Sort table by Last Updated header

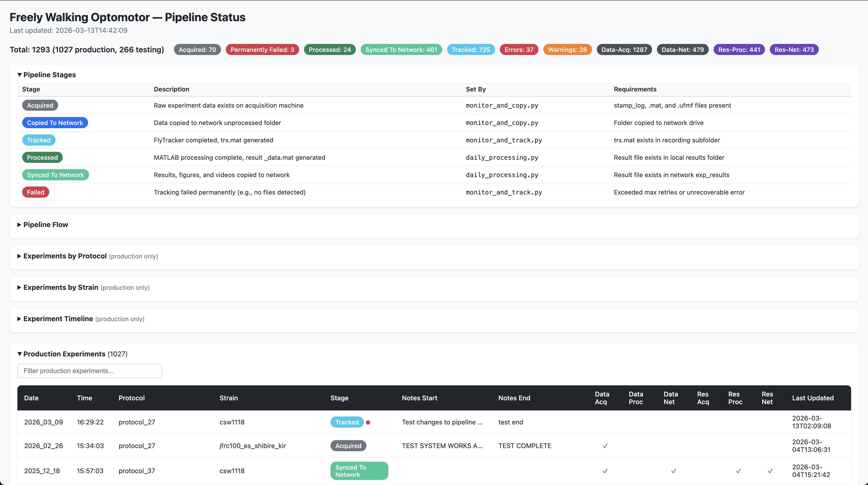click(x=813, y=398)
